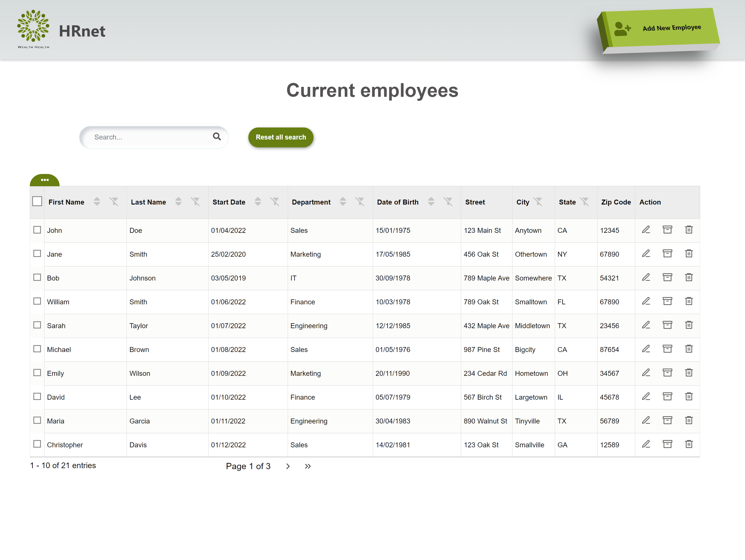
Task: Delete Bob Johnson with the trash icon
Action: pyautogui.click(x=689, y=278)
